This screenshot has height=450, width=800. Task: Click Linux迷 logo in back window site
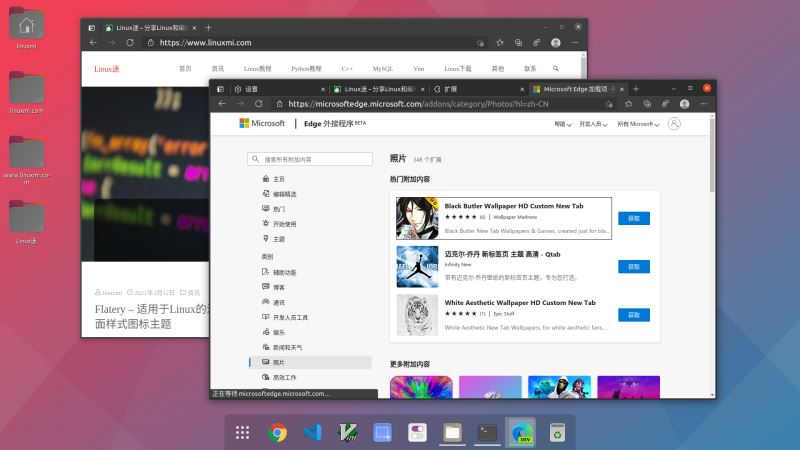pyautogui.click(x=107, y=69)
